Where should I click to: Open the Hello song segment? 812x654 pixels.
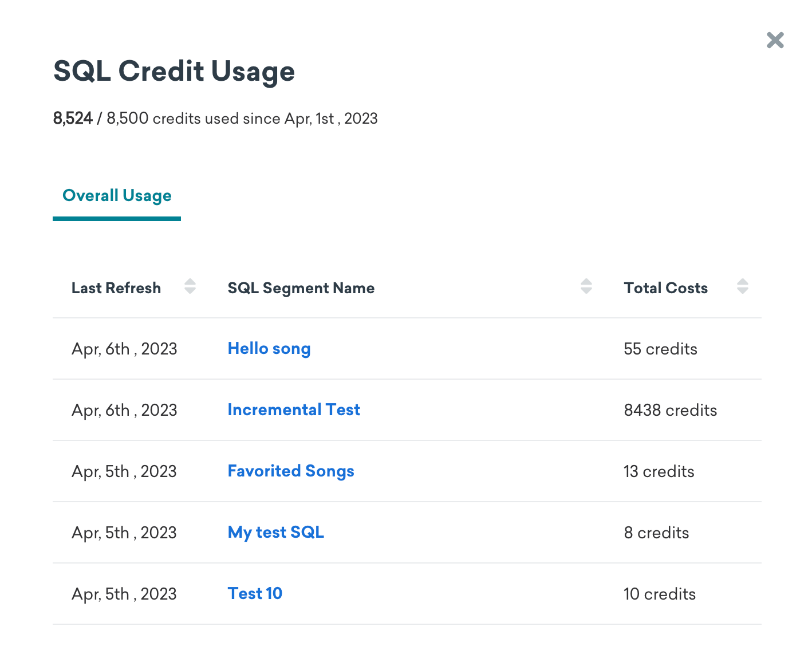point(269,349)
